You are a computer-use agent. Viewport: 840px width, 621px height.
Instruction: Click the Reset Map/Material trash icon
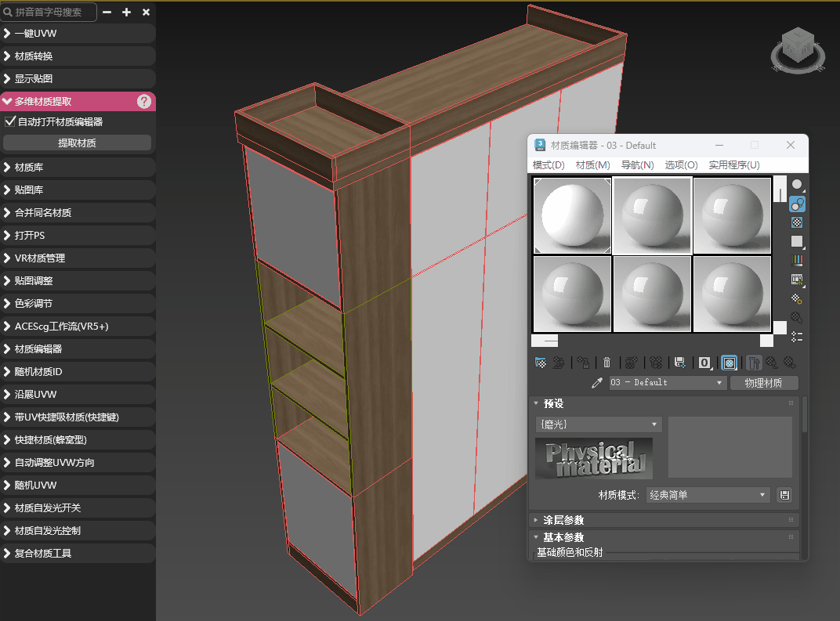pos(606,363)
